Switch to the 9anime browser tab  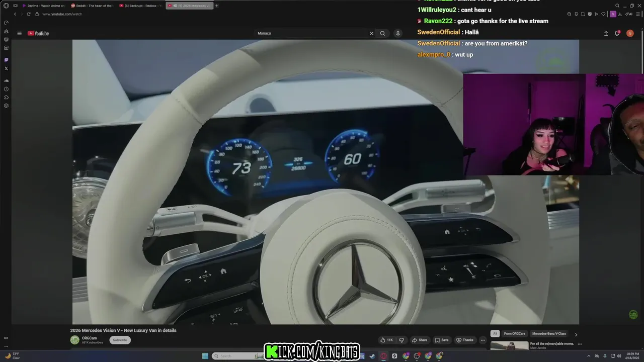click(43, 6)
